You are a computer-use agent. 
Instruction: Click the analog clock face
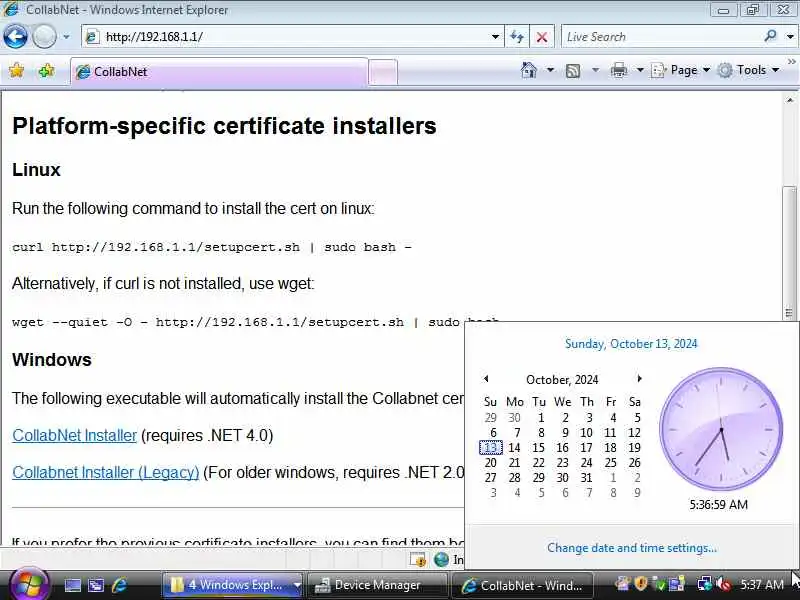[x=721, y=429]
